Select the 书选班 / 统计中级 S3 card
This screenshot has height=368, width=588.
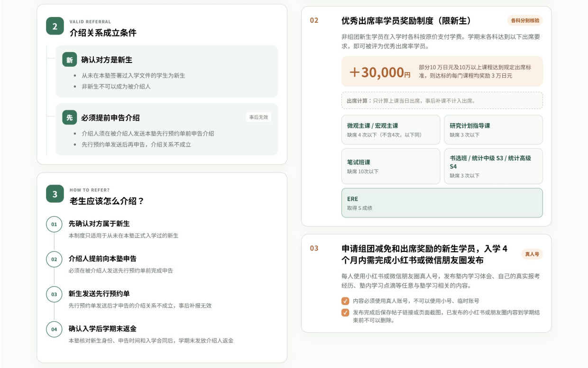[x=493, y=166]
